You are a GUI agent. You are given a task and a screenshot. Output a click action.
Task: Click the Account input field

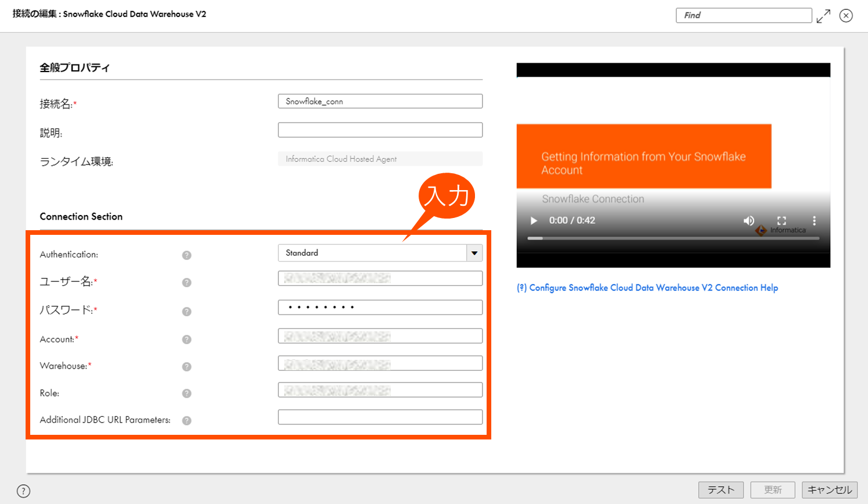(x=380, y=336)
